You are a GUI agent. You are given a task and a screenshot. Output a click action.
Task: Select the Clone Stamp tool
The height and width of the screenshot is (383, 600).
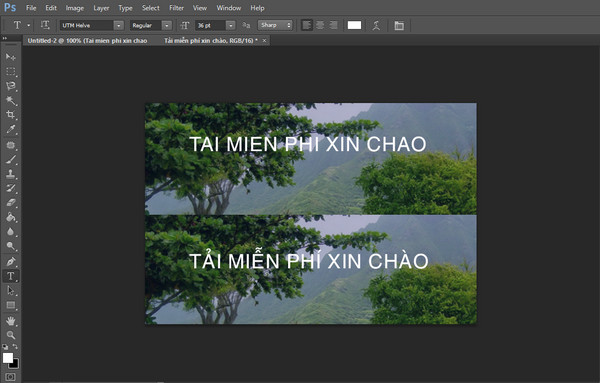10,174
